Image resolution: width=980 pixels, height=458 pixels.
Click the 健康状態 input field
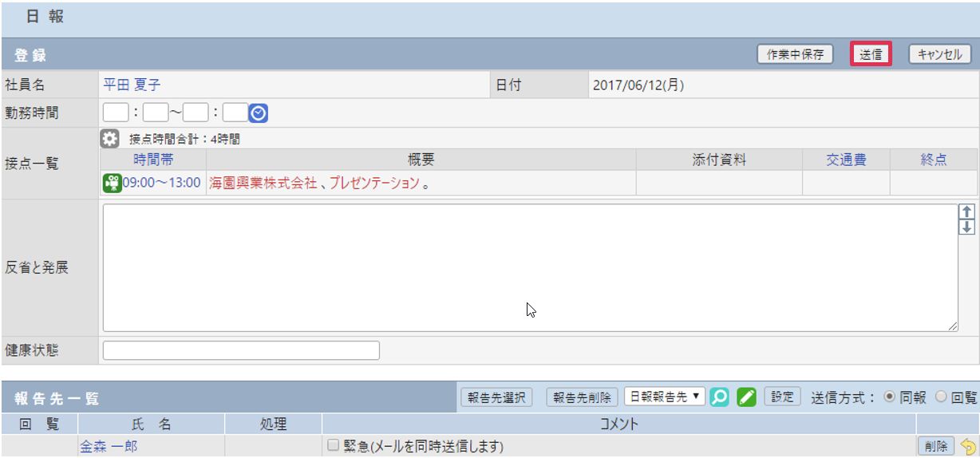[241, 350]
